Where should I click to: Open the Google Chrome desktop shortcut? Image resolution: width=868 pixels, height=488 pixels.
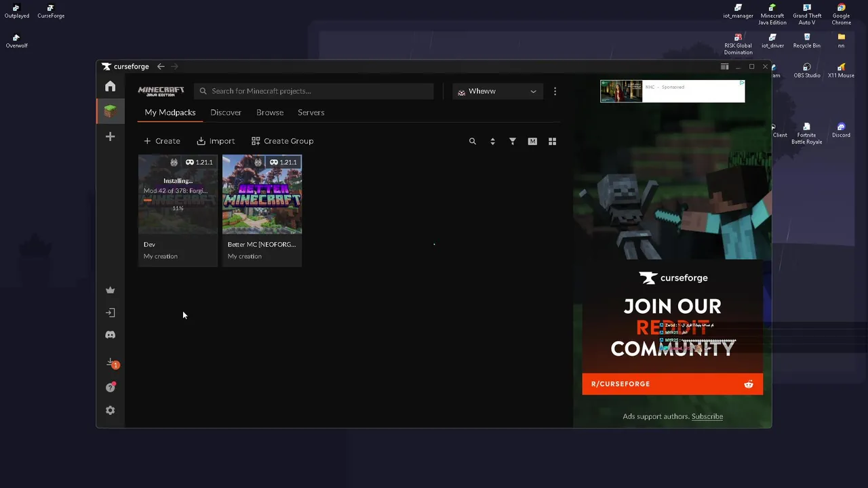(841, 15)
